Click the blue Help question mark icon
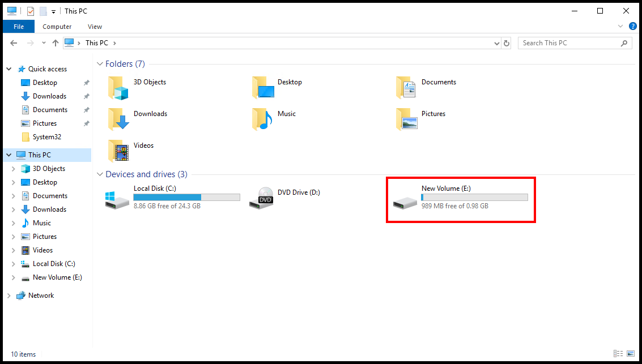The image size is (642, 364). [x=633, y=26]
